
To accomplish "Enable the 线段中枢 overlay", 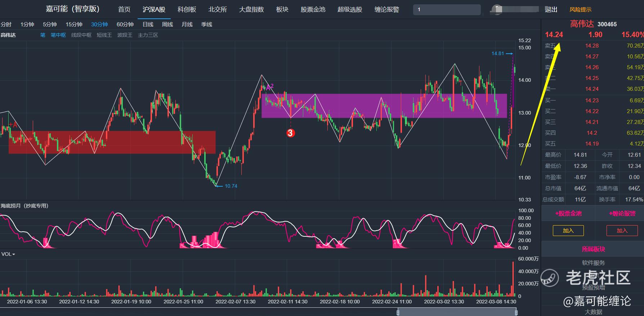I will 81,35.
